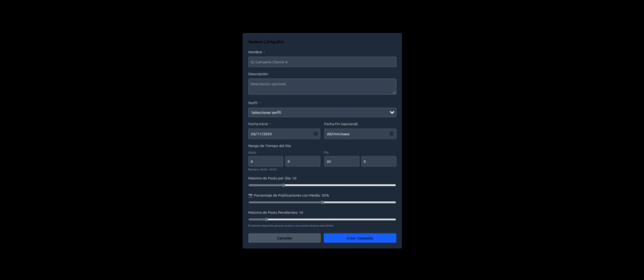Click the Nueva Campaña title text
This screenshot has width=644, height=280.
(x=266, y=42)
